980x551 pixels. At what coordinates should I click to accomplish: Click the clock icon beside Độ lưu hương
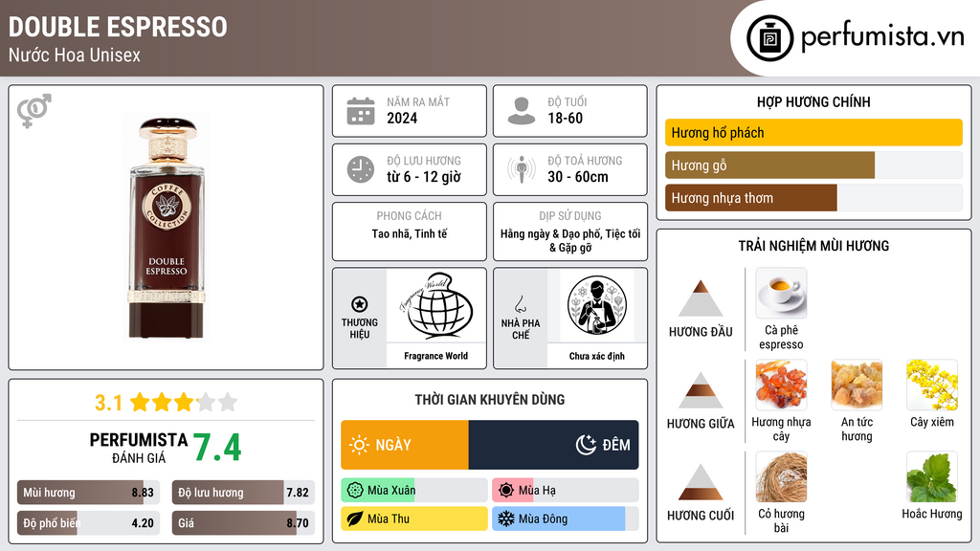[361, 169]
